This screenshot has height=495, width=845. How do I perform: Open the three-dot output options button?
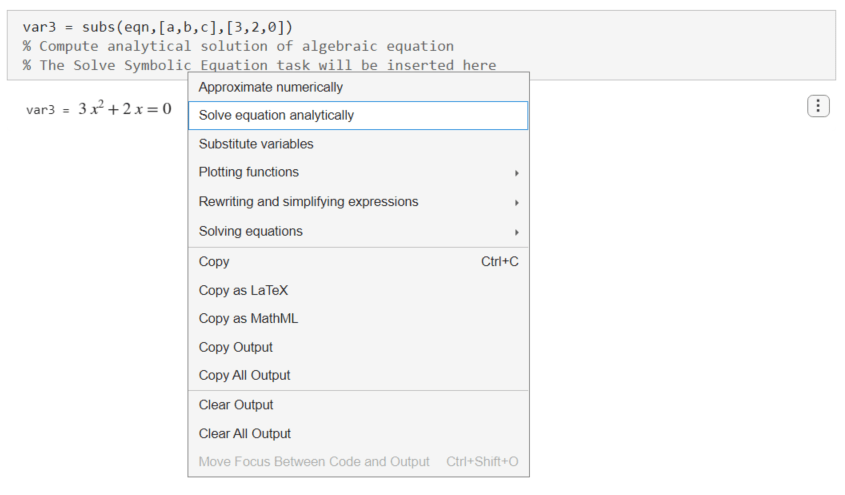[817, 106]
